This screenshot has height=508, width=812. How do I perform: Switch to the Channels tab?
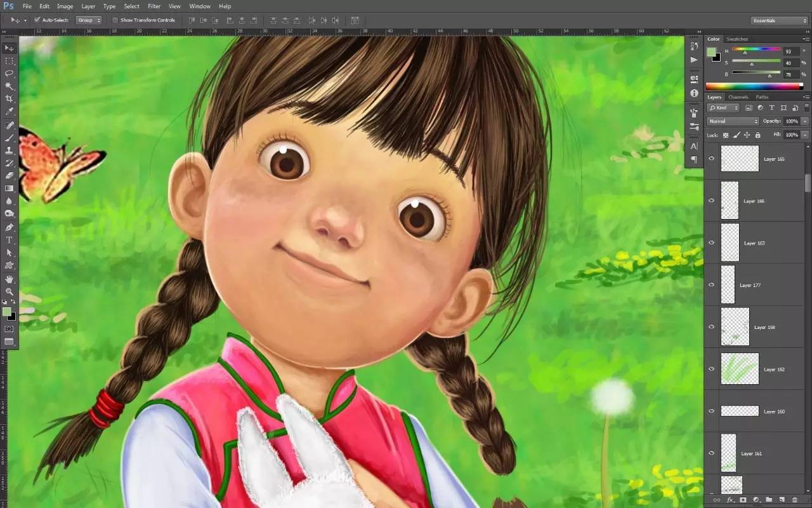coord(738,97)
